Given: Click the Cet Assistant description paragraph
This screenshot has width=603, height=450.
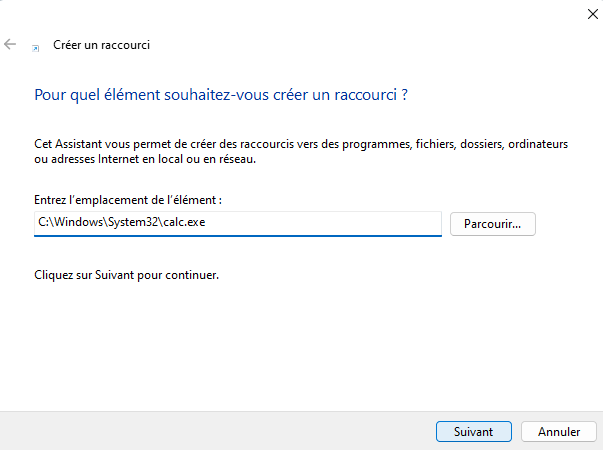Looking at the screenshot, I should point(301,151).
